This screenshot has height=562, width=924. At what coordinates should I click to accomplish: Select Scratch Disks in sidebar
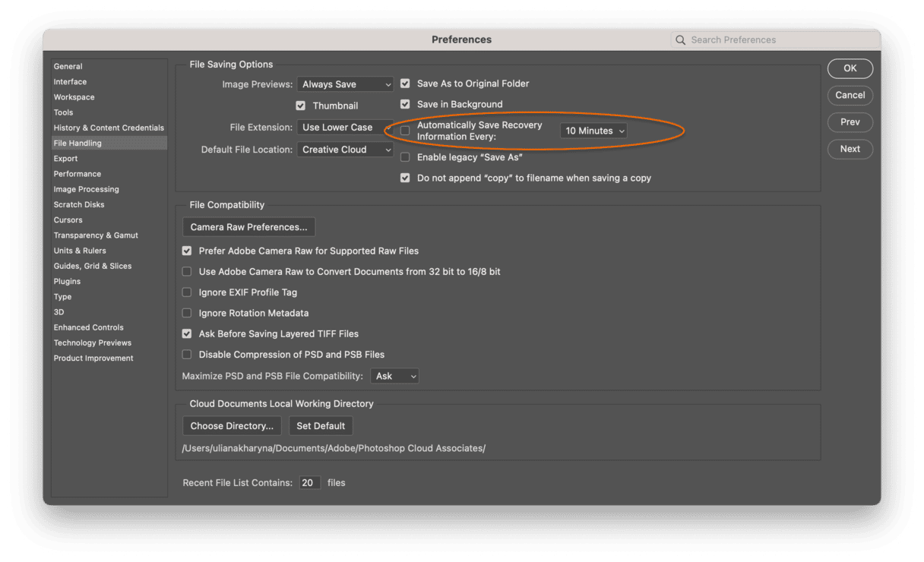[79, 204]
